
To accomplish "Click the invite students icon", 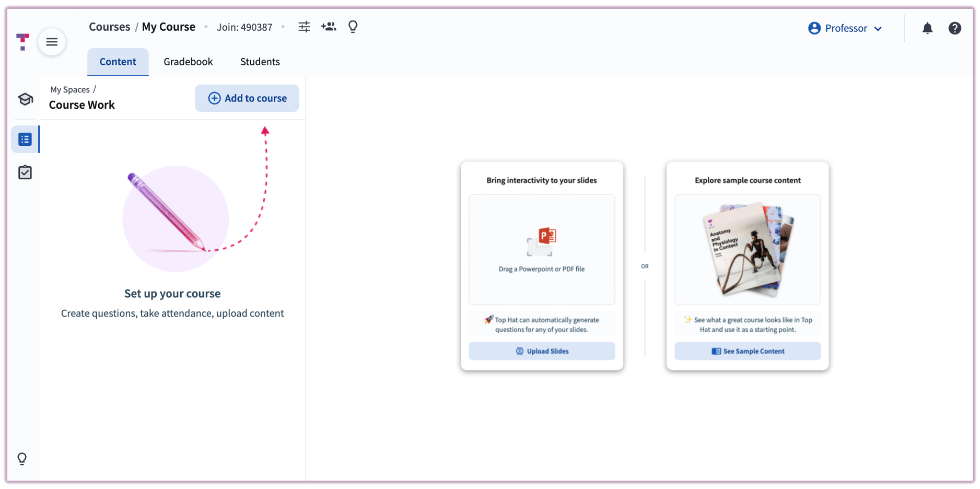I will click(329, 27).
